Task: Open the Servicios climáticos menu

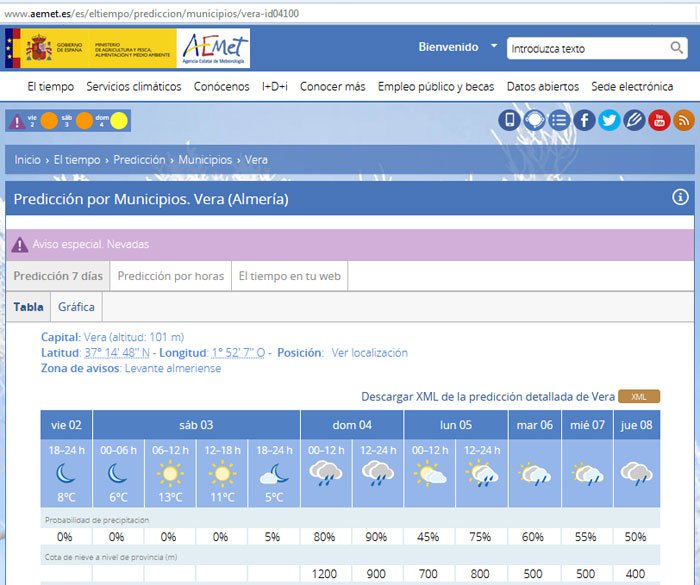Action: [x=134, y=87]
